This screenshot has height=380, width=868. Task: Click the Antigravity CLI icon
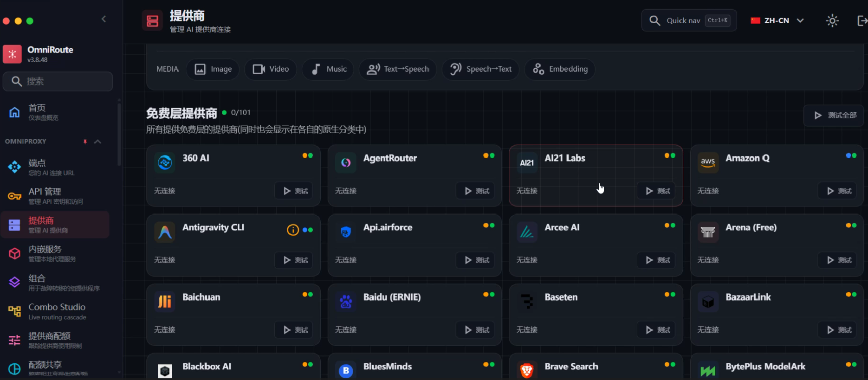pos(165,232)
